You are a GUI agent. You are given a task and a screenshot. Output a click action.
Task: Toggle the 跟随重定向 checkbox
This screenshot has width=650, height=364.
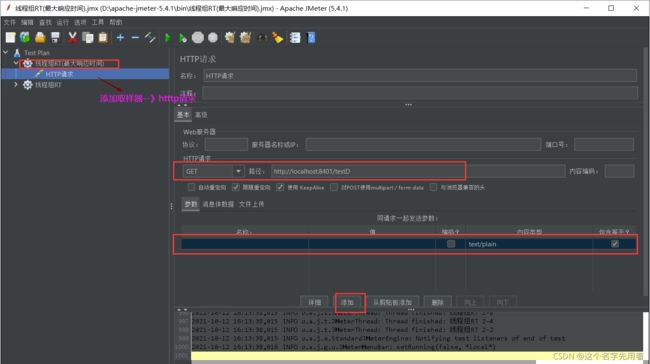(x=235, y=187)
